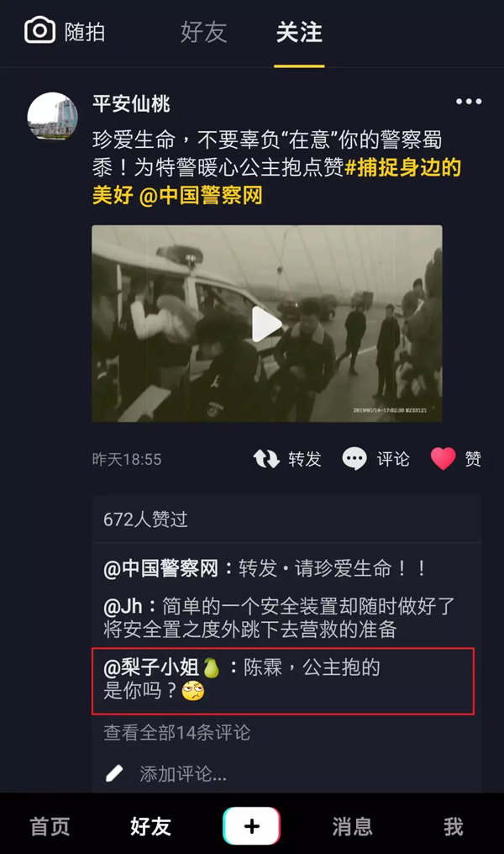
Task: Switch to the 好友 top tab
Action: pos(203,33)
